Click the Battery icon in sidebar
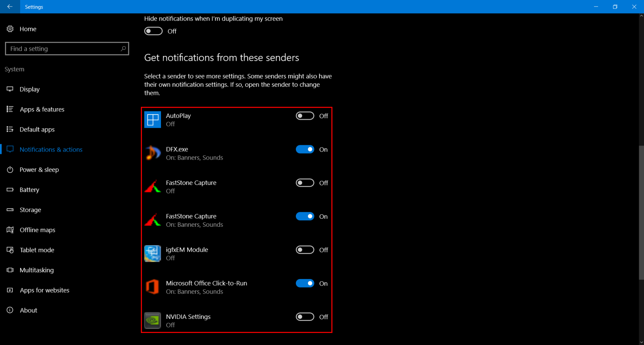The image size is (644, 345). click(x=10, y=190)
